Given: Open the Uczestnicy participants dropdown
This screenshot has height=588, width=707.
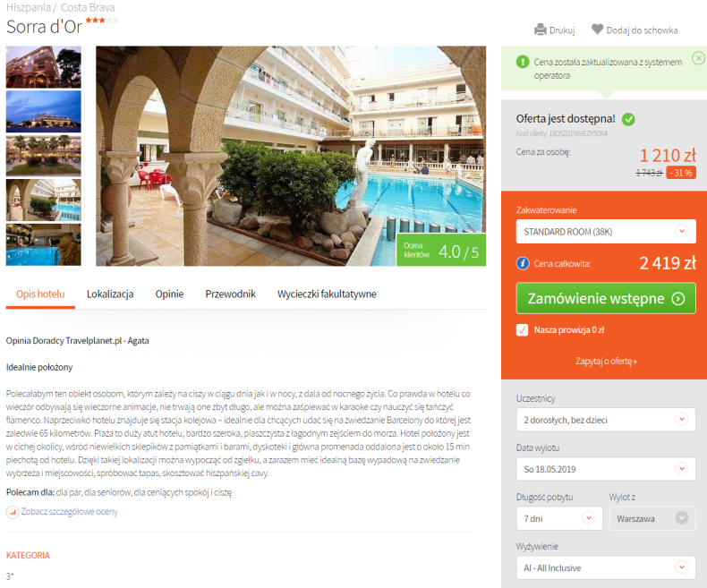Looking at the screenshot, I should pos(606,420).
